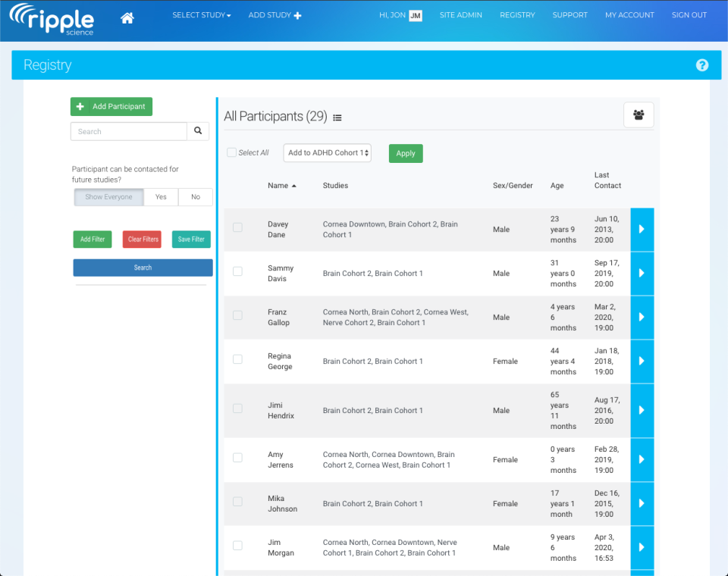Open the Ripple Science home icon
Screen dimensions: 728x576
(x=127, y=14)
